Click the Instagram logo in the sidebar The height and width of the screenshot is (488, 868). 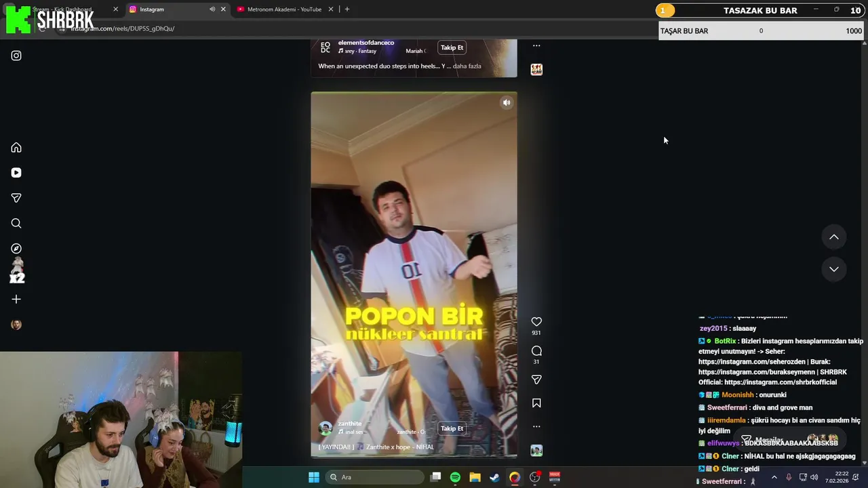pos(16,56)
